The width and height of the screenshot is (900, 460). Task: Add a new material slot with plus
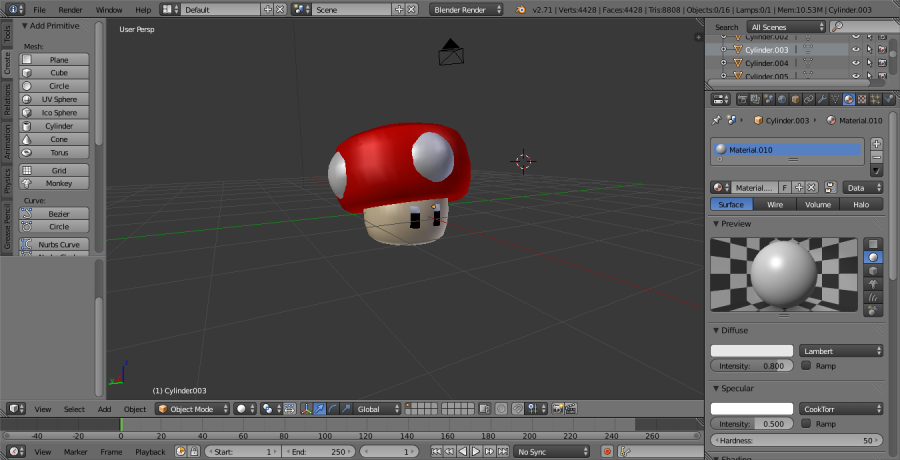pyautogui.click(x=876, y=144)
